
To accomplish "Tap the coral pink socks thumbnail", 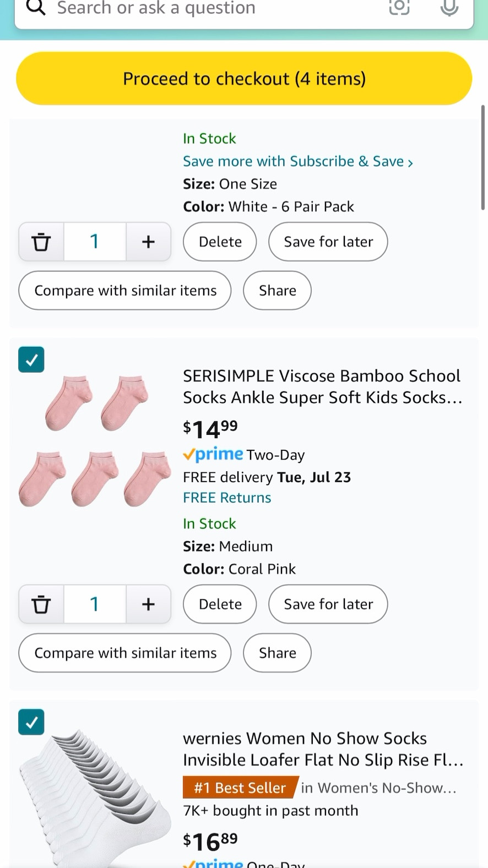I will pos(94,440).
